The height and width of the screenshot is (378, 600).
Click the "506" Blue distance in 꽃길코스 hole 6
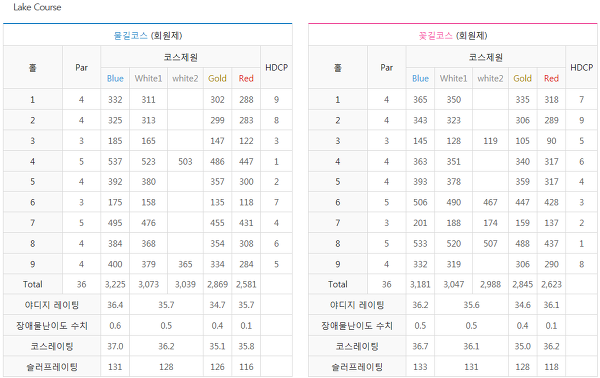click(x=420, y=202)
